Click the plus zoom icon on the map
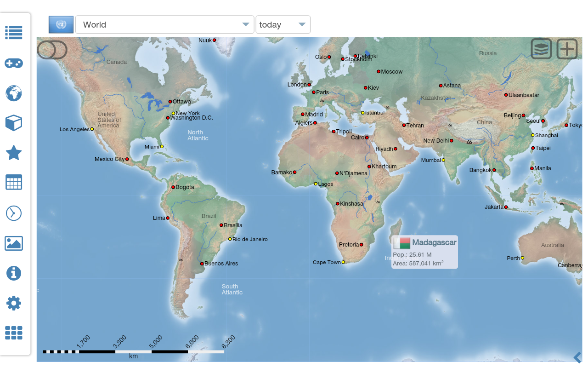The width and height of the screenshot is (588, 368). coord(567,49)
